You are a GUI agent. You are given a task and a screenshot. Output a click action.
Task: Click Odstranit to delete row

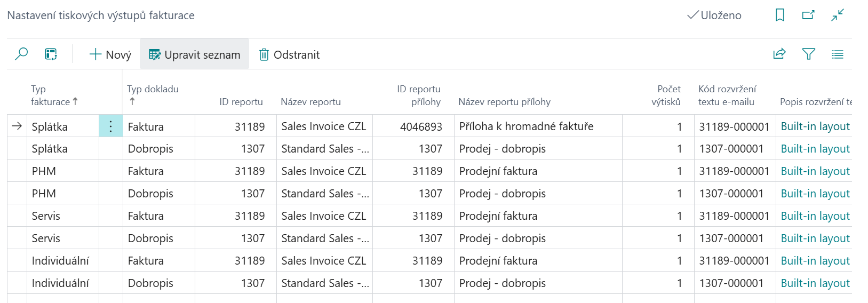[x=289, y=55]
